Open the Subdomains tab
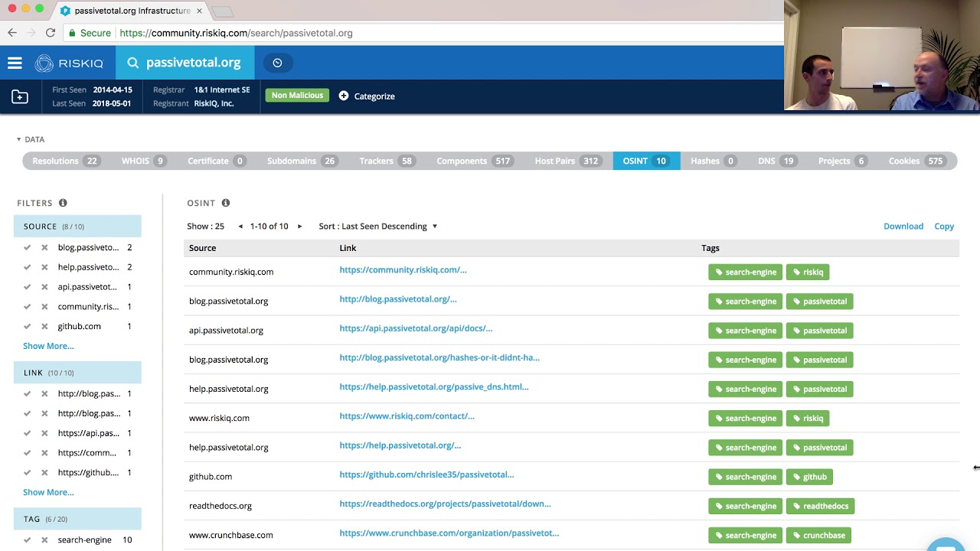This screenshot has width=980, height=551. [x=302, y=161]
